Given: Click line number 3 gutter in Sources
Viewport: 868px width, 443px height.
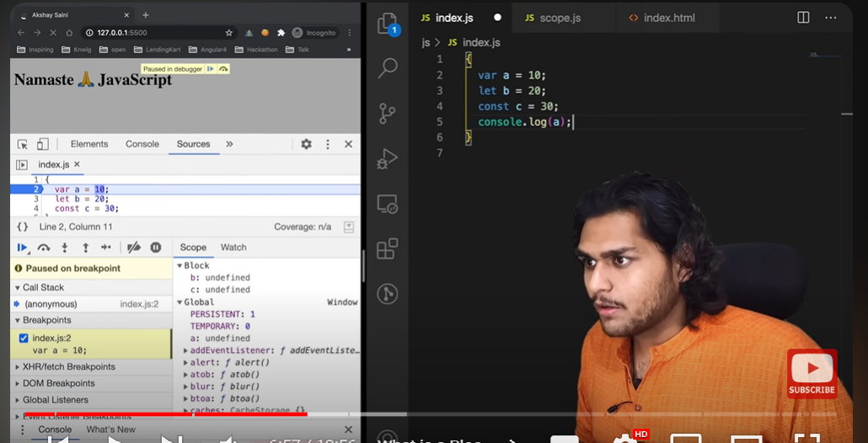Looking at the screenshot, I should pyautogui.click(x=36, y=199).
